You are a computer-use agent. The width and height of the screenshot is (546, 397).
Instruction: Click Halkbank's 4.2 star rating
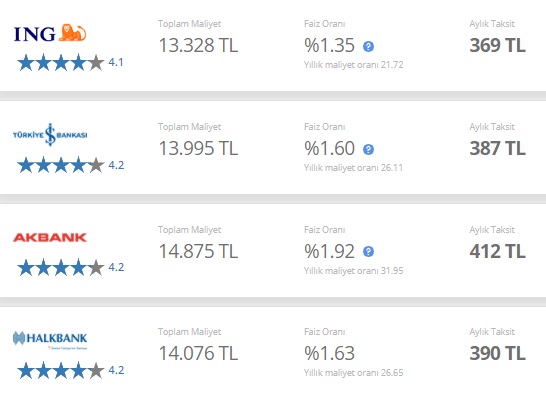coord(70,370)
